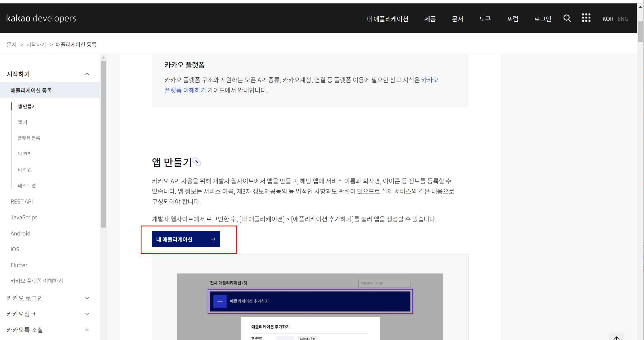The image size is (644, 340).
Task: Click the 앱 만들기 section heading
Action: click(x=171, y=162)
